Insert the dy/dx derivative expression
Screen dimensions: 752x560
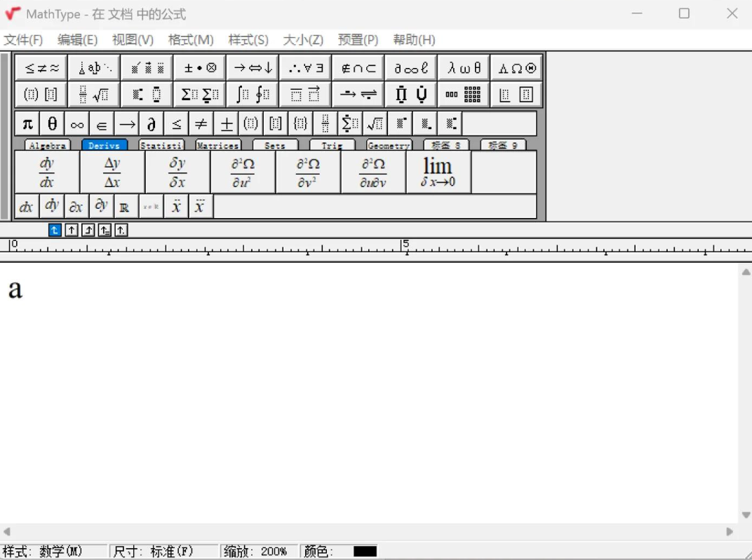point(47,172)
